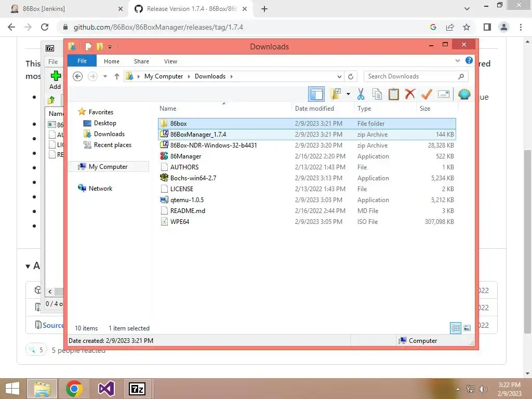This screenshot has height=399, width=532.
Task: Select WPE64 ISO file
Action: point(307,221)
